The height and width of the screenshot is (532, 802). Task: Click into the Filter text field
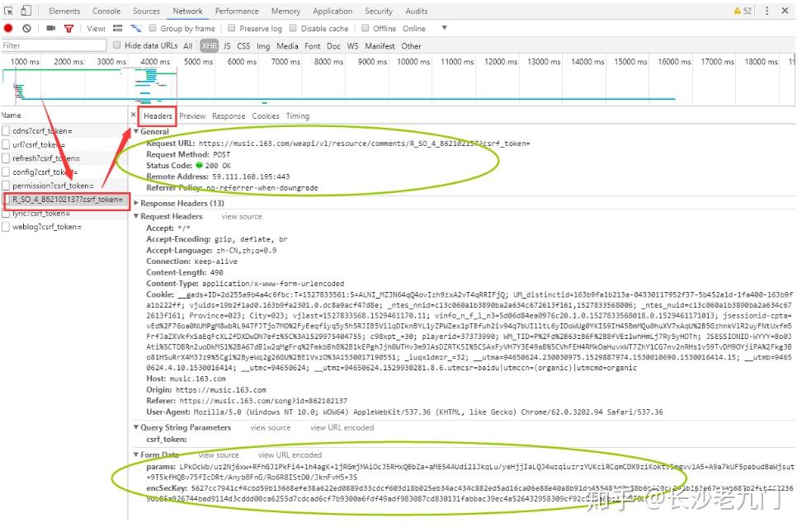[x=54, y=45]
